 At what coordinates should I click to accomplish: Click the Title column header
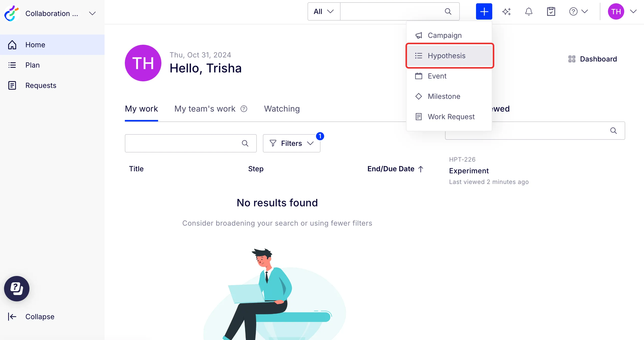(136, 169)
